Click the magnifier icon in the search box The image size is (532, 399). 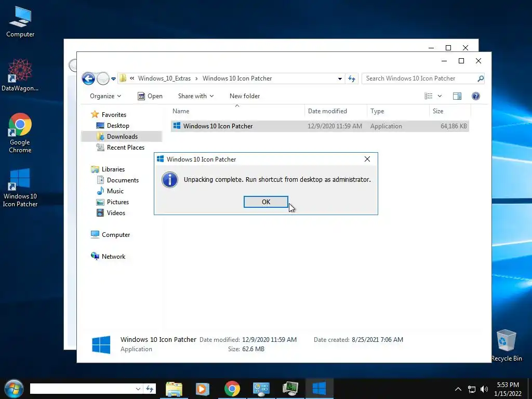(481, 78)
